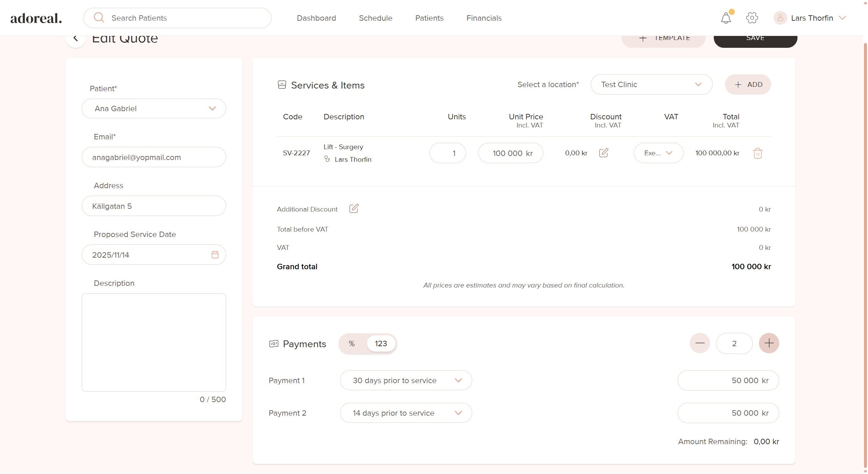Click the notifications bell icon
The height and width of the screenshot is (474, 868).
point(726,18)
